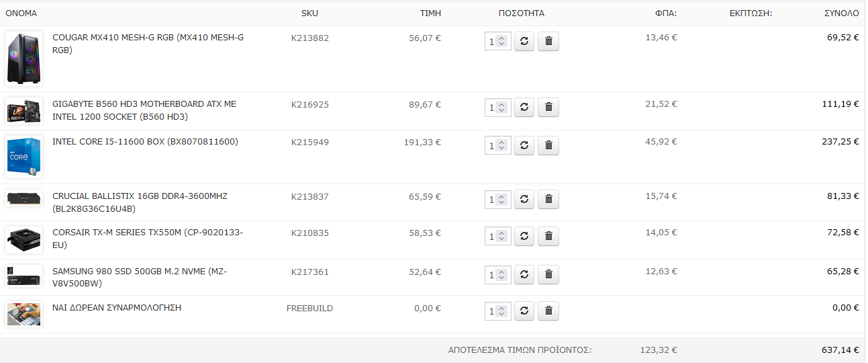Open the Corsair TX-M Series TX550M link
868x363 pixels.
click(x=148, y=239)
